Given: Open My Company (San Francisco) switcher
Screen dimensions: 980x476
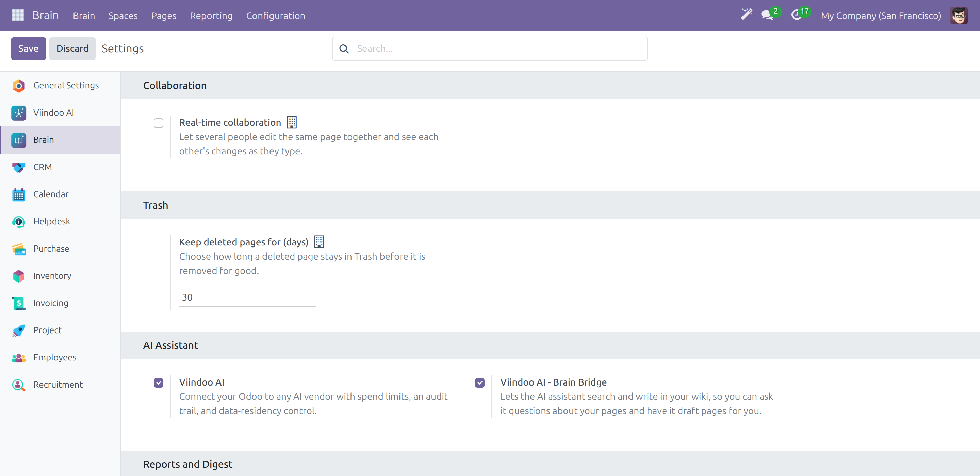Looking at the screenshot, I should 881,16.
